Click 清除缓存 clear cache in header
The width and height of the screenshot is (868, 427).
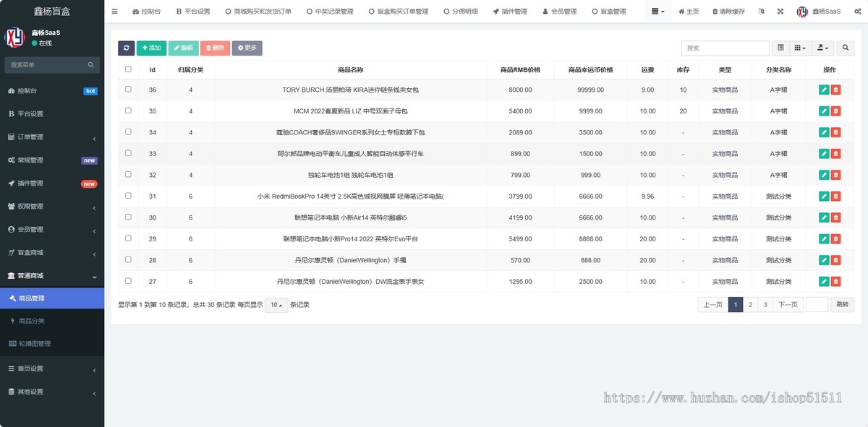click(728, 12)
